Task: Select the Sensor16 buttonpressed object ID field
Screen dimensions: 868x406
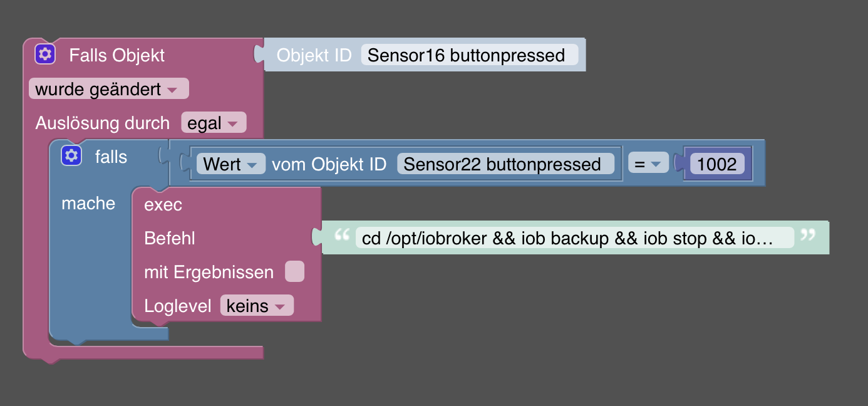Action: click(x=466, y=55)
